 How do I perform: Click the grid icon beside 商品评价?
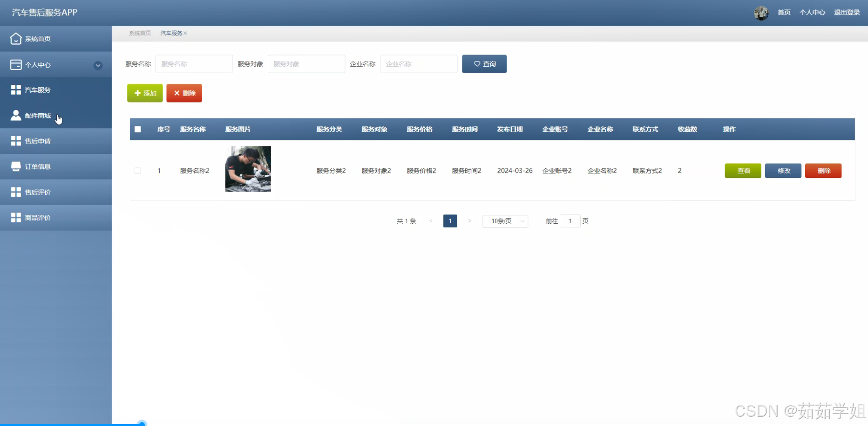pos(16,218)
